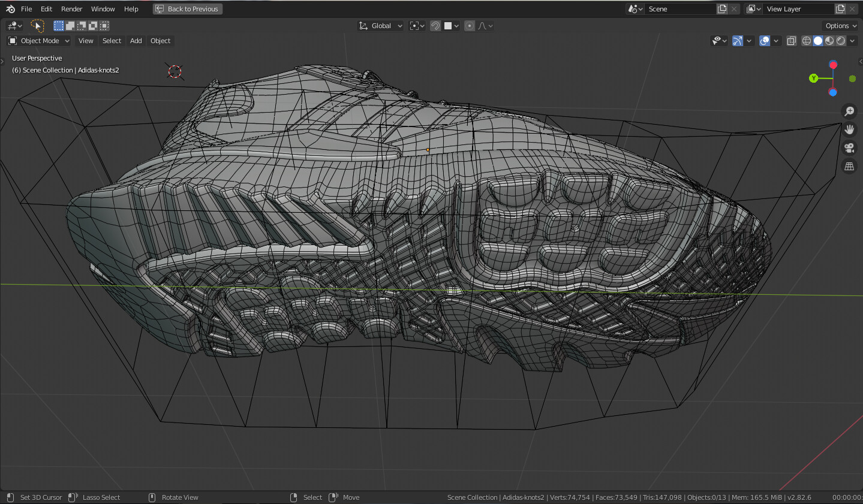863x504 pixels.
Task: Choose Set new selection mode
Action: tap(59, 26)
